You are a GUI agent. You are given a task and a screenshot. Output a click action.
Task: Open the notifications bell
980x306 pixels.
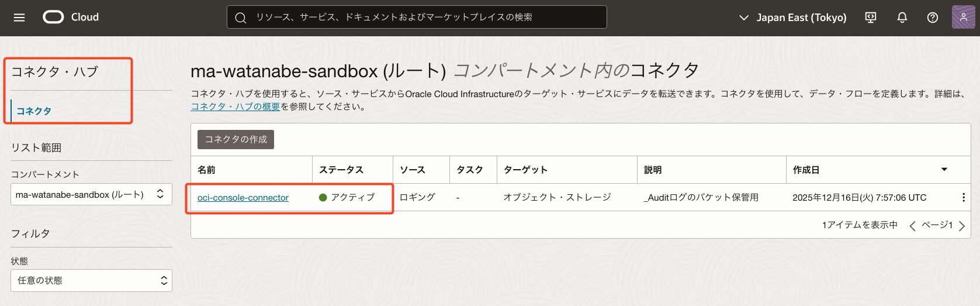tap(902, 18)
